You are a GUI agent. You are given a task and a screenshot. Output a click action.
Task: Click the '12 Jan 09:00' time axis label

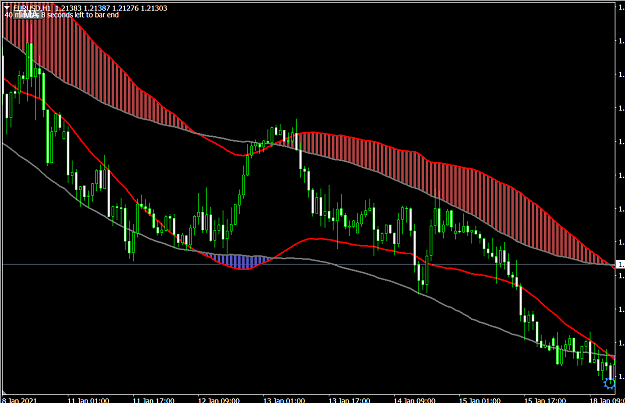(x=219, y=400)
